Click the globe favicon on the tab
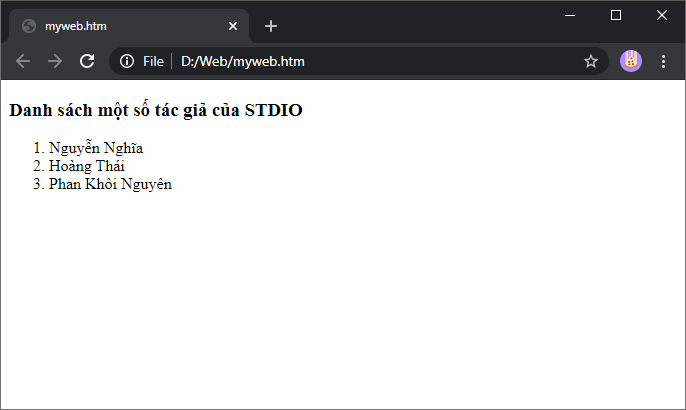Screen dimensions: 686x410 [29, 26]
